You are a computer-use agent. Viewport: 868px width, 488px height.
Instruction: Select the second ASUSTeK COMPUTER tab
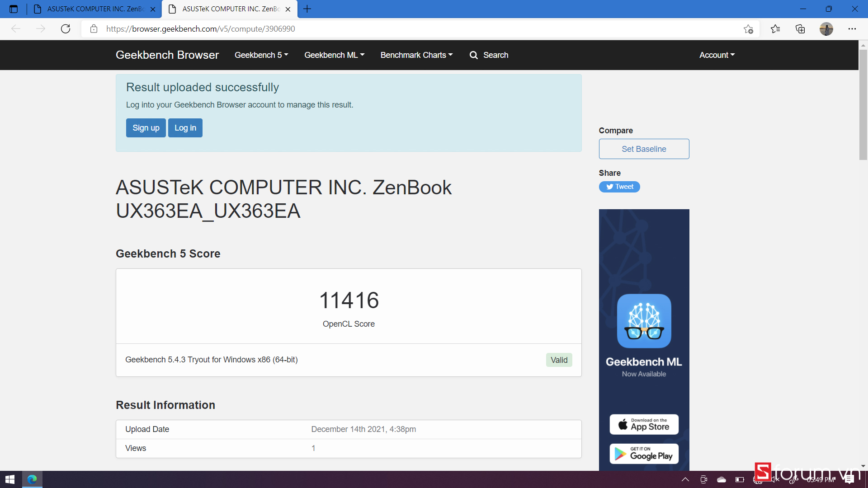(x=230, y=9)
